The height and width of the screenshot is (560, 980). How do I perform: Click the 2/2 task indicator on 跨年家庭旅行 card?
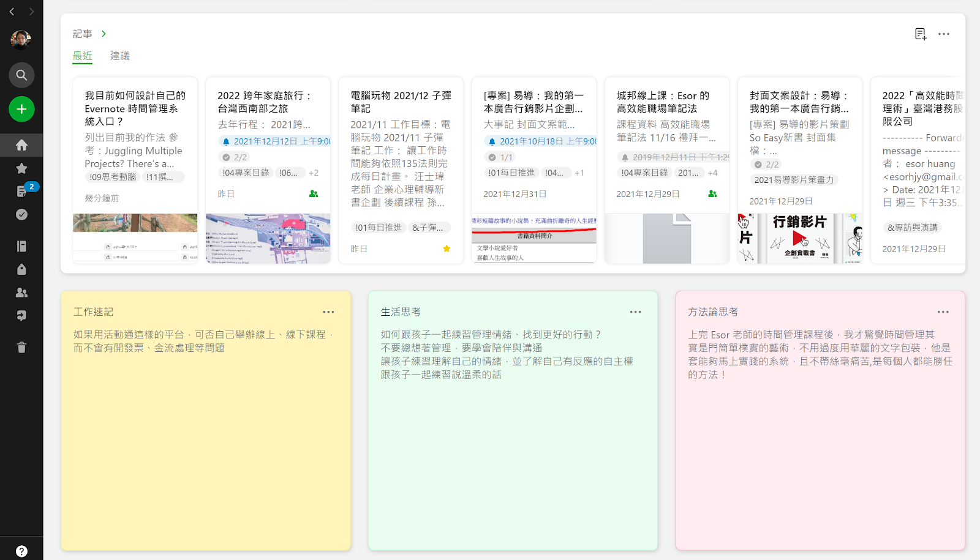[x=235, y=157]
